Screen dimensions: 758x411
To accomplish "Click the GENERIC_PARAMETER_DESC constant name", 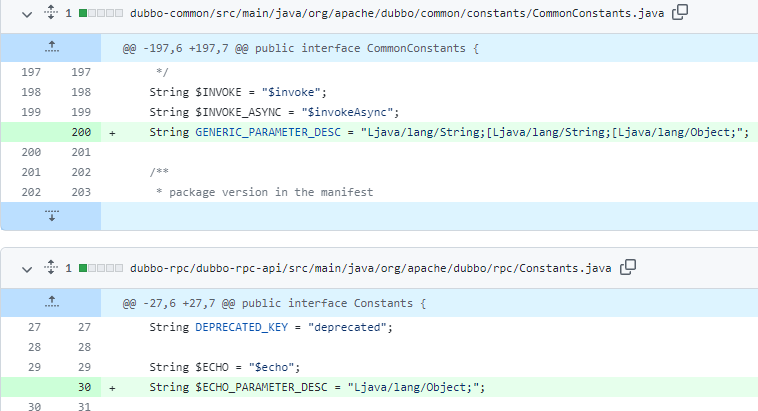I will click(x=268, y=132).
